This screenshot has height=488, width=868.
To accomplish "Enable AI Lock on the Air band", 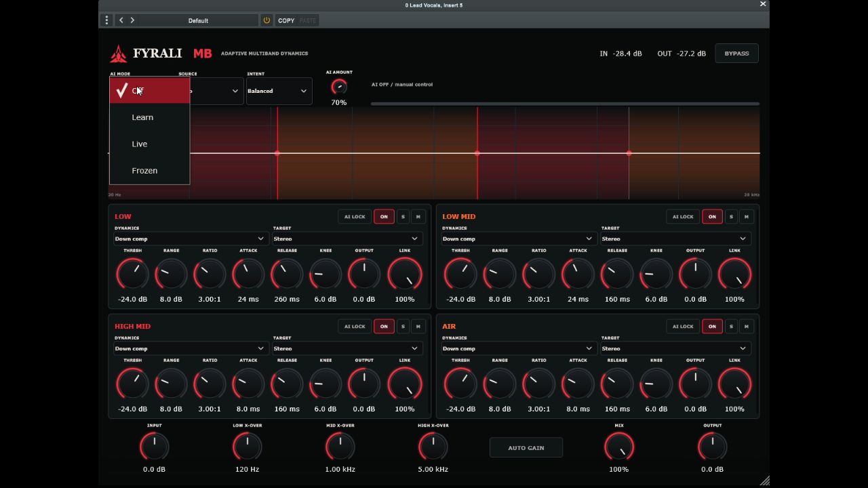I will (683, 327).
